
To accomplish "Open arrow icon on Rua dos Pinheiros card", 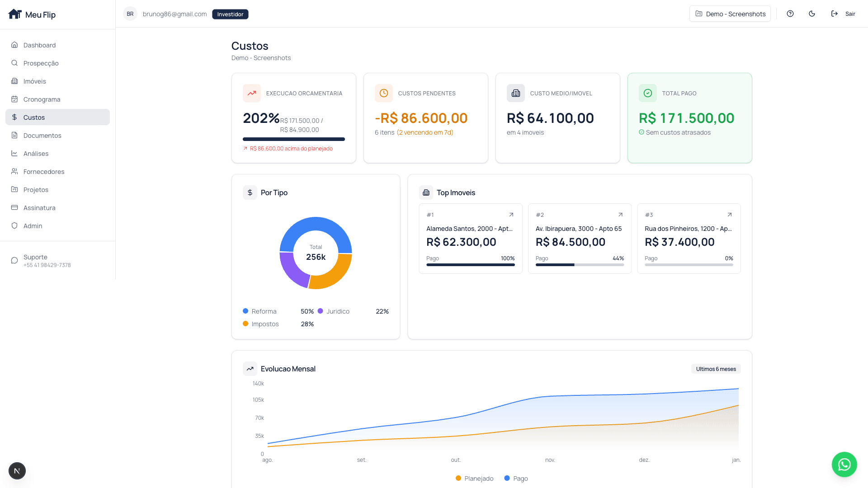I will pyautogui.click(x=729, y=215).
